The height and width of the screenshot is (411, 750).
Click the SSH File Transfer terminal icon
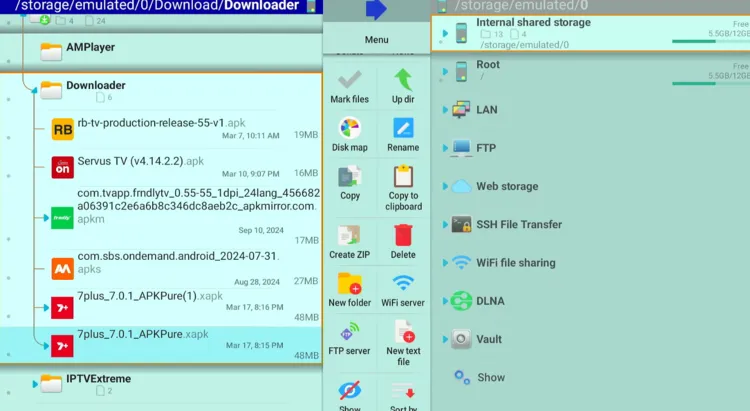point(462,224)
